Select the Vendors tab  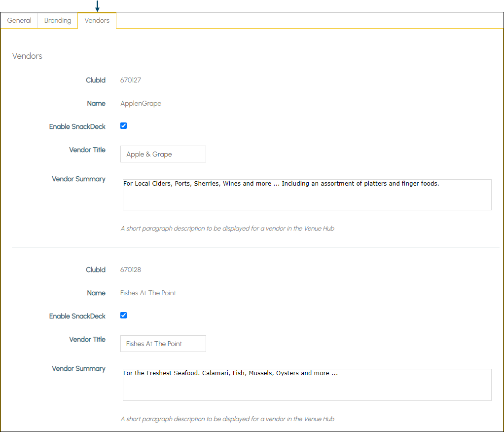coord(97,20)
